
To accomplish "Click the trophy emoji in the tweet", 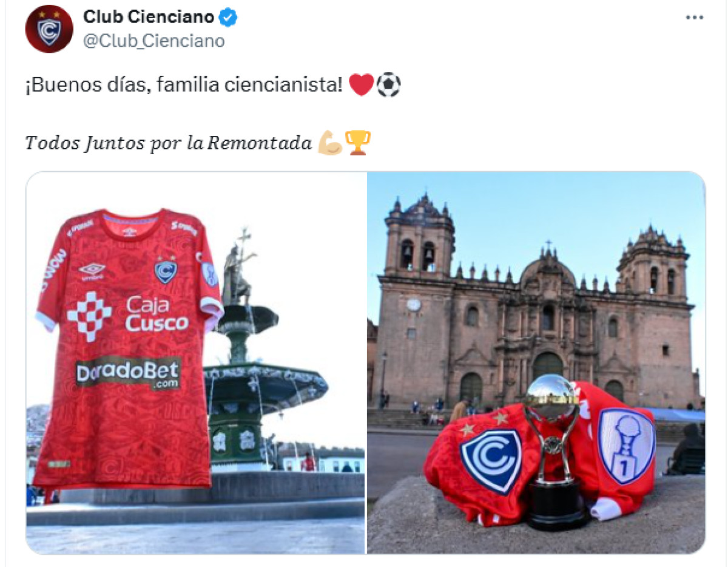I will click(x=357, y=143).
